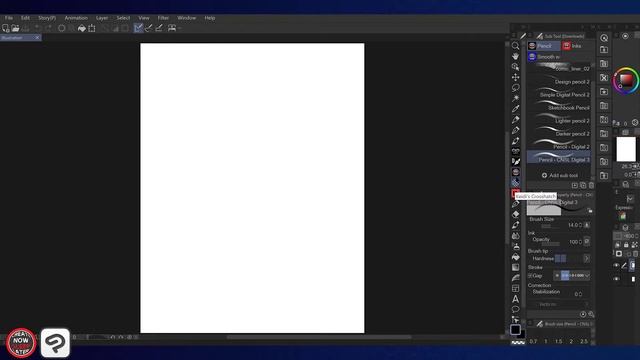The width and height of the screenshot is (640, 360).
Task: Select the Operation object tool
Action: click(x=516, y=67)
